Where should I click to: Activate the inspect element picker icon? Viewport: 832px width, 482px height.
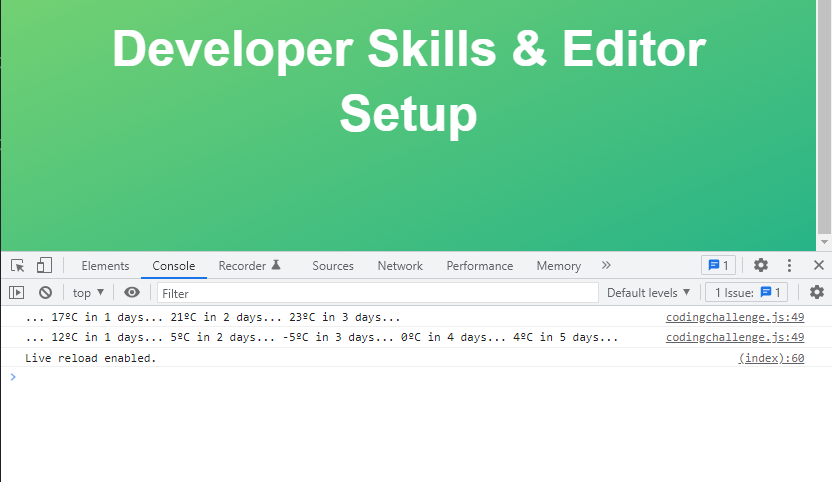coord(18,265)
